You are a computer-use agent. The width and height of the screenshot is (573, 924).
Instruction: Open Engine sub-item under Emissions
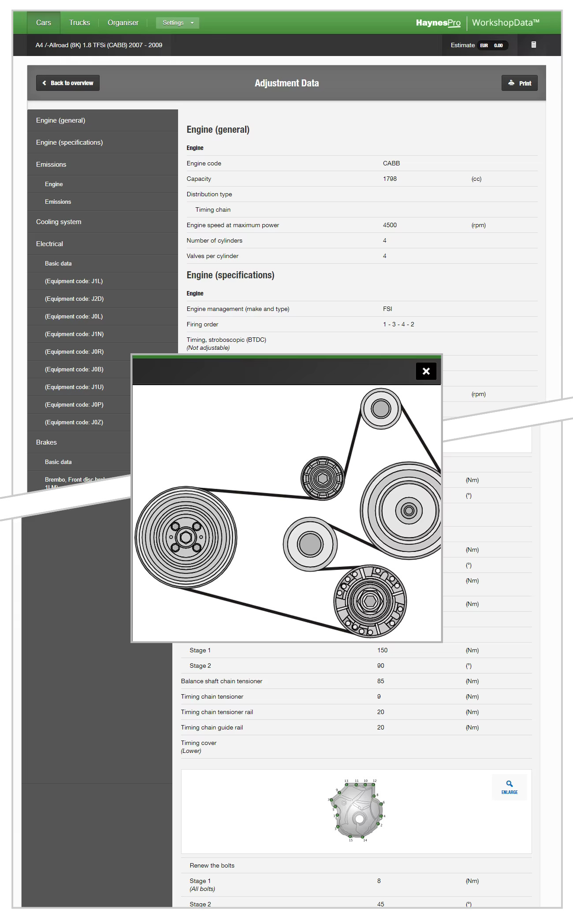[x=103, y=184]
